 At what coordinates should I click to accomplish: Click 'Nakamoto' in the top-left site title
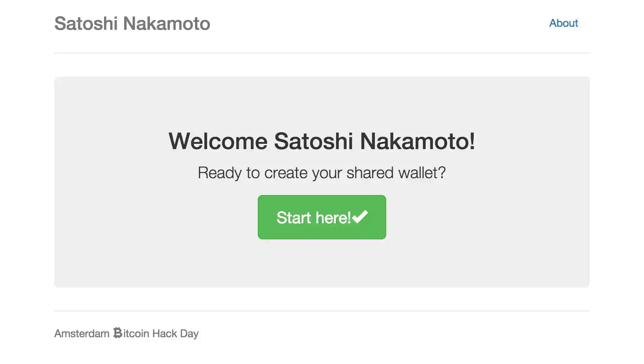(166, 24)
